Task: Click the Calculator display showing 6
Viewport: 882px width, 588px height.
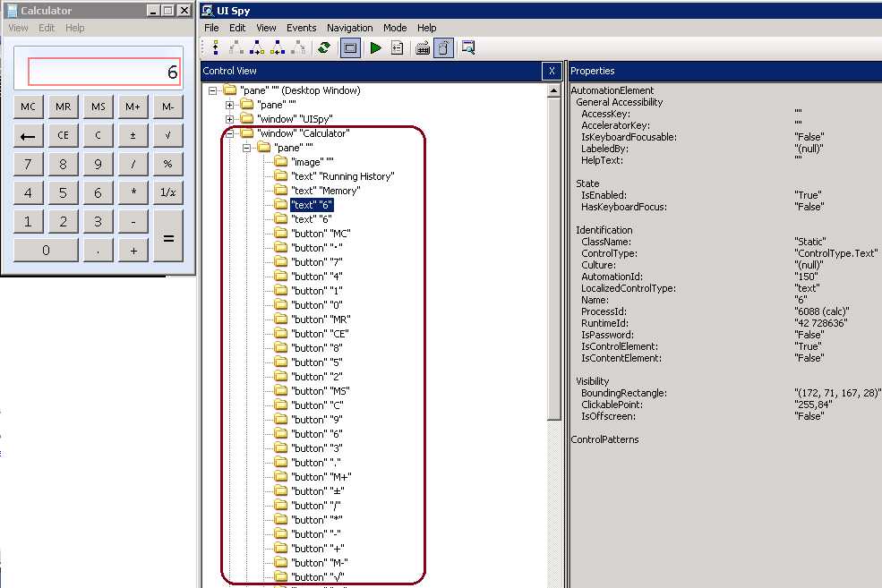Action: tap(105, 72)
